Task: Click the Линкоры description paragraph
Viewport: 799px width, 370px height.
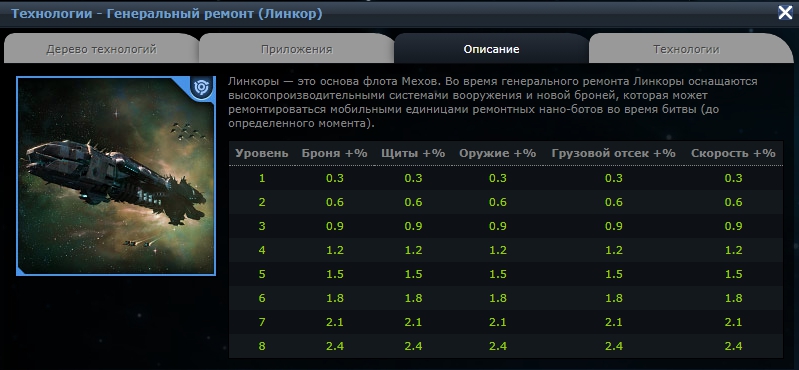Action: [493, 102]
